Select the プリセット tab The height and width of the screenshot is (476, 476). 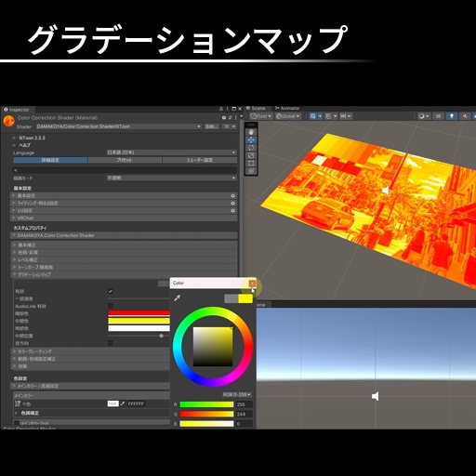pyautogui.click(x=125, y=160)
